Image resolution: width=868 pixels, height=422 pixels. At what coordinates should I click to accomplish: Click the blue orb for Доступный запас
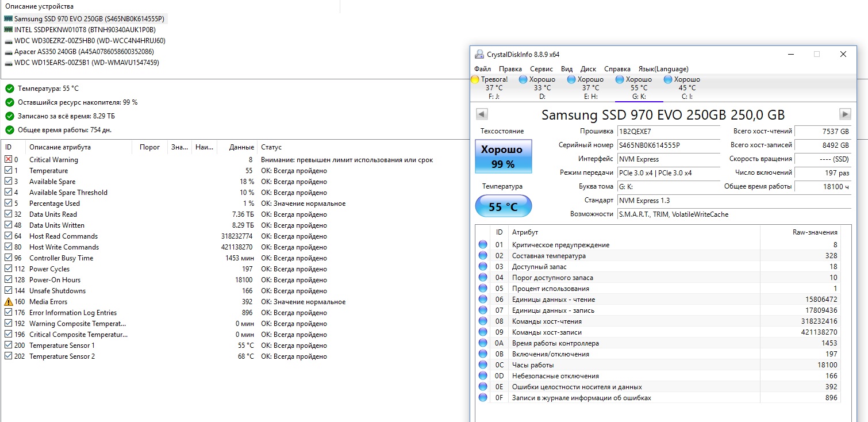(483, 267)
